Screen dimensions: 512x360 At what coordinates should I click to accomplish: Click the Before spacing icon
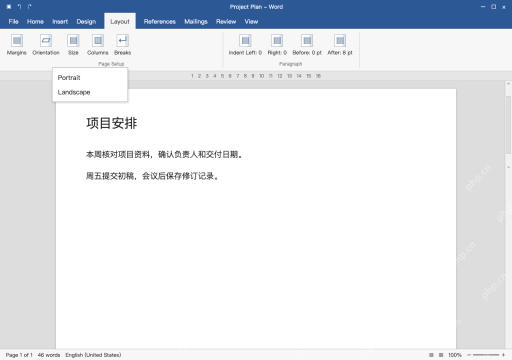pyautogui.click(x=307, y=41)
